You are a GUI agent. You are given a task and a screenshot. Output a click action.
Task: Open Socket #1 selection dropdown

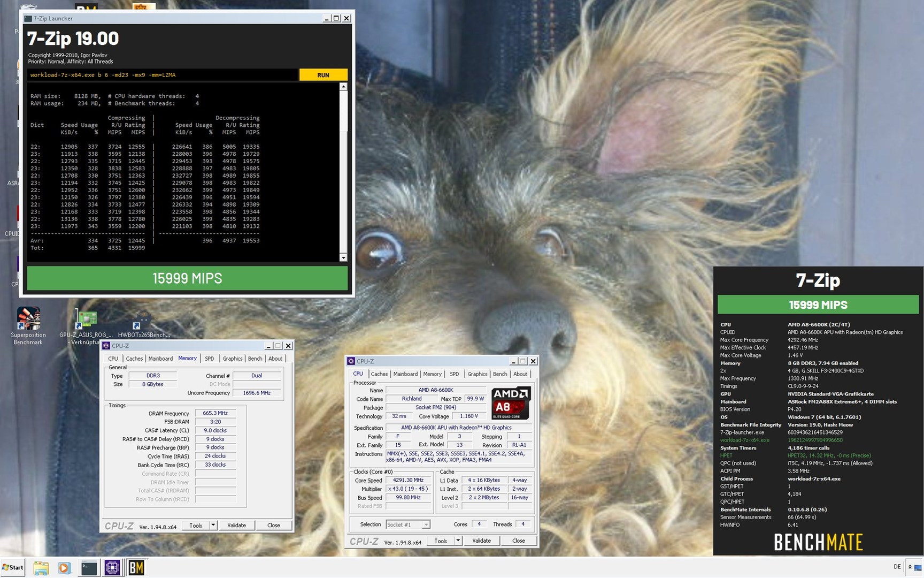click(x=407, y=524)
